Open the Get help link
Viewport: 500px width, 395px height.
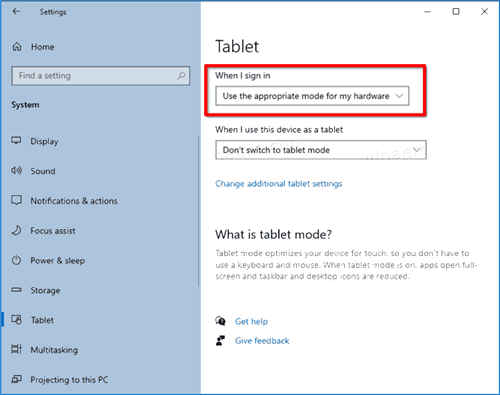(x=251, y=321)
